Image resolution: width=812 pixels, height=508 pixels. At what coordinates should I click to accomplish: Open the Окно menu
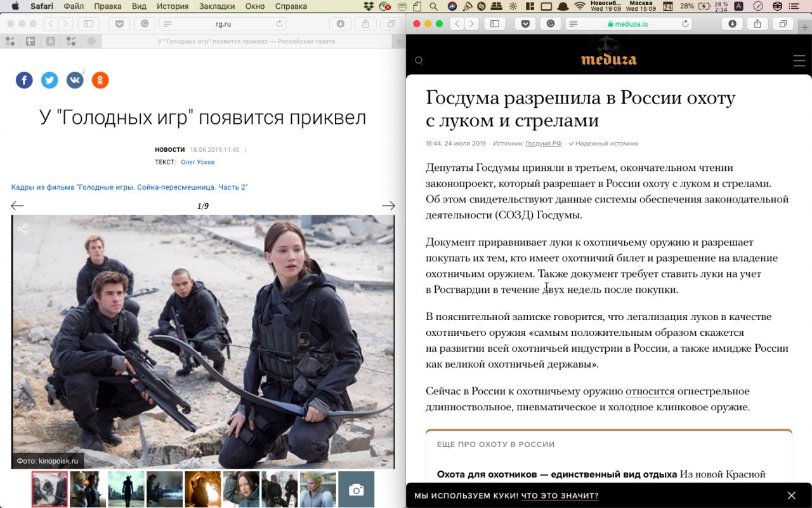254,6
